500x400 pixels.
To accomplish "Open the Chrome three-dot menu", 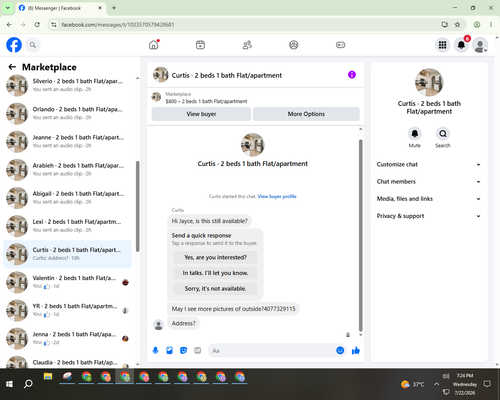I will (491, 24).
